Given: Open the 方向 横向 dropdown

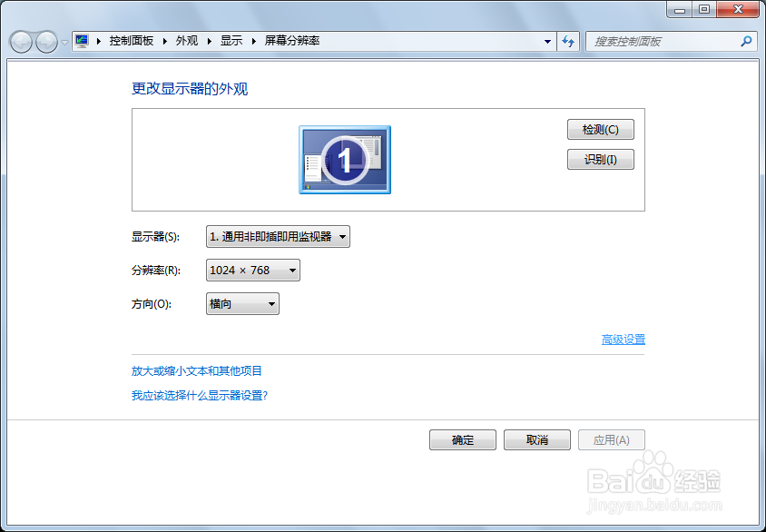Looking at the screenshot, I should pos(243,304).
